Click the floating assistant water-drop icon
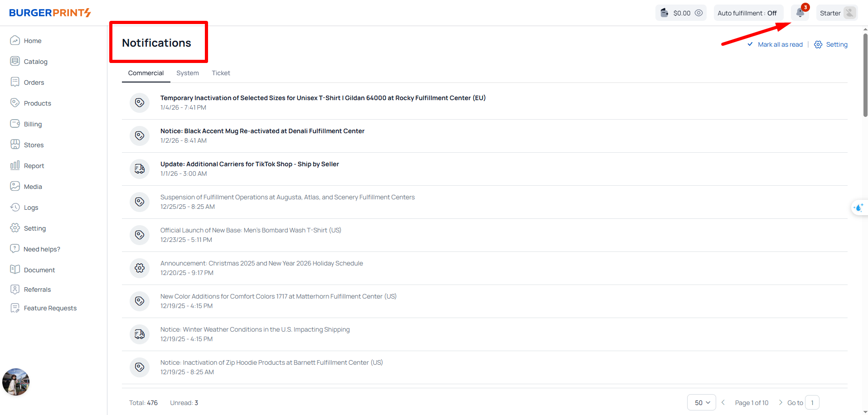868x415 pixels. pyautogui.click(x=858, y=207)
